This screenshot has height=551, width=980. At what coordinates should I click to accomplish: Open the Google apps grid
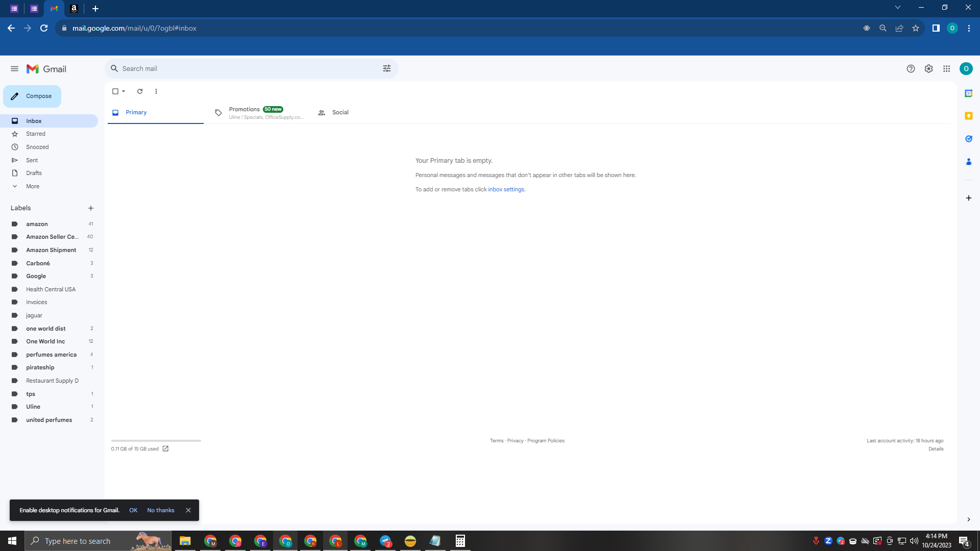click(946, 69)
